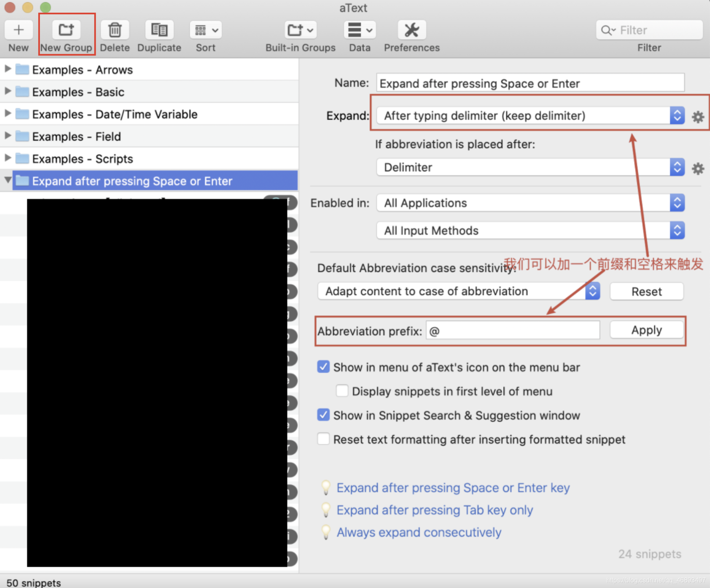The width and height of the screenshot is (710, 588).
Task: Select the Examples - Scripts group
Action: click(82, 159)
